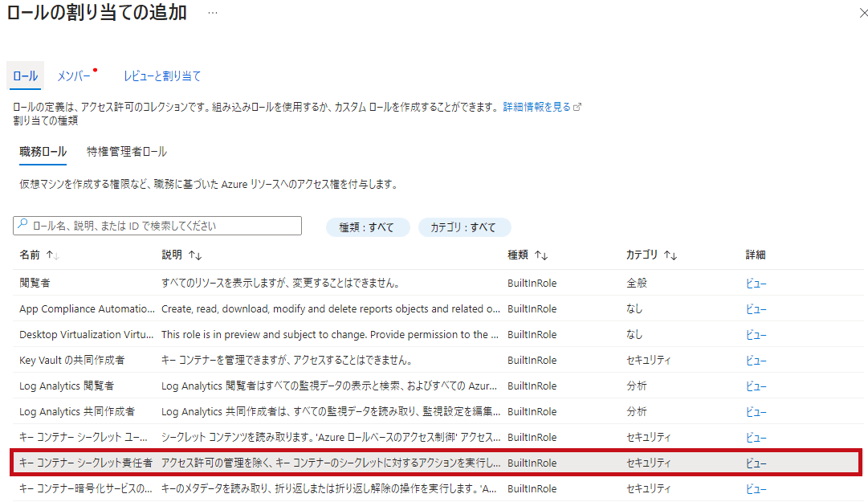The height and width of the screenshot is (502, 868).
Task: Sort the table by カテゴリ column arrows
Action: coord(670,255)
